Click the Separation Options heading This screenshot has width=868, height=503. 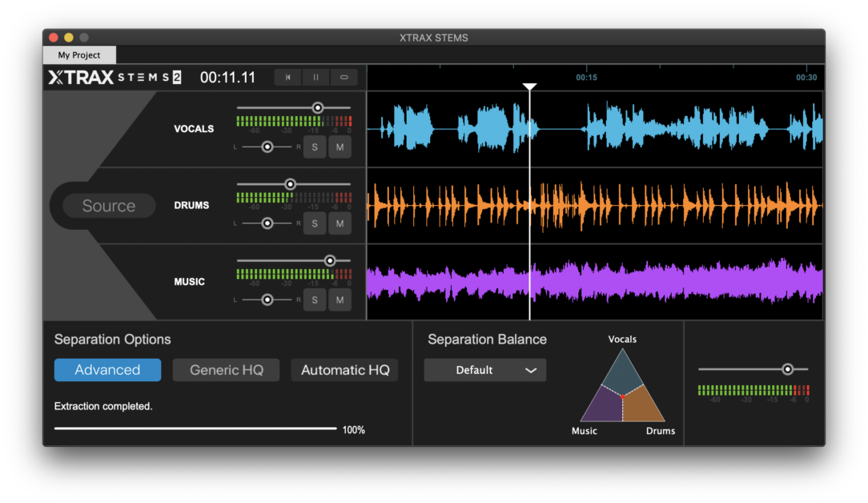(x=112, y=339)
